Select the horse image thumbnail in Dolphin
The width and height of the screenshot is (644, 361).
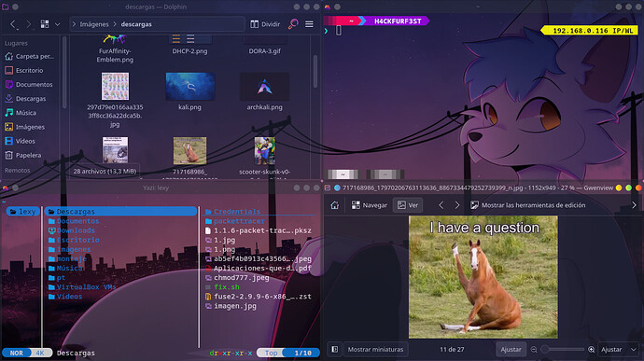(189, 151)
